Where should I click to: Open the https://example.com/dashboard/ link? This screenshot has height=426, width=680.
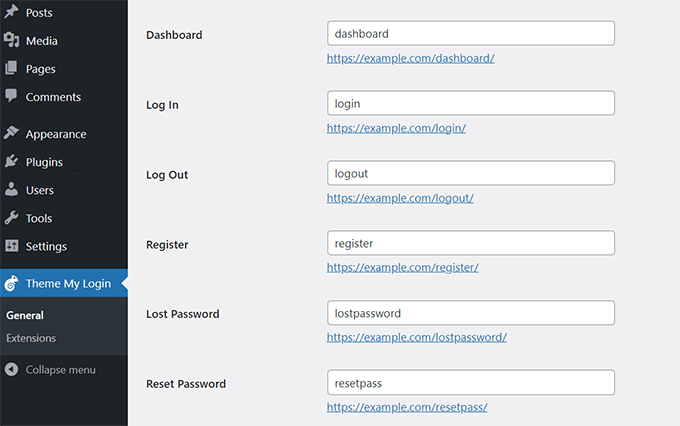[x=410, y=58]
